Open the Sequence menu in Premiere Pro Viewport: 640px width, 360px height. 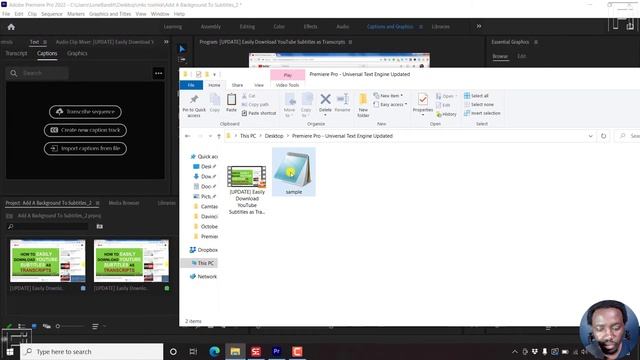[52, 14]
